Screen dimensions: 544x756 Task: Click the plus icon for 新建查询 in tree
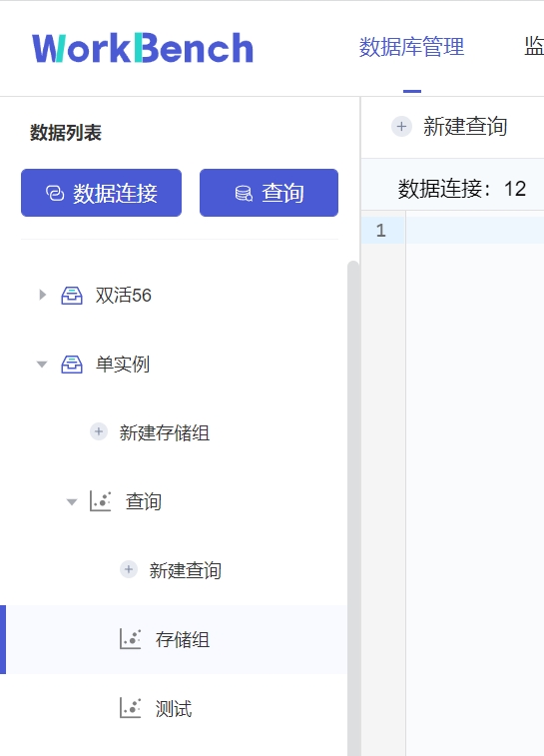[129, 569]
